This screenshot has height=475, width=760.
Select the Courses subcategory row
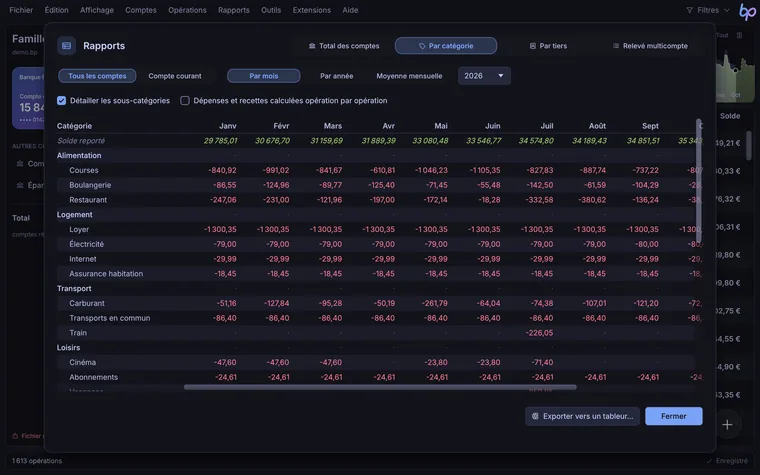[x=376, y=171]
